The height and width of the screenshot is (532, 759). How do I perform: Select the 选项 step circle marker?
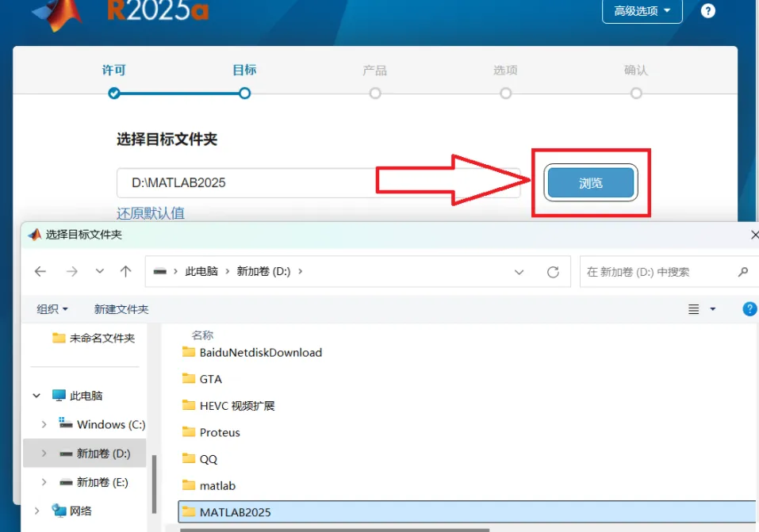505,93
